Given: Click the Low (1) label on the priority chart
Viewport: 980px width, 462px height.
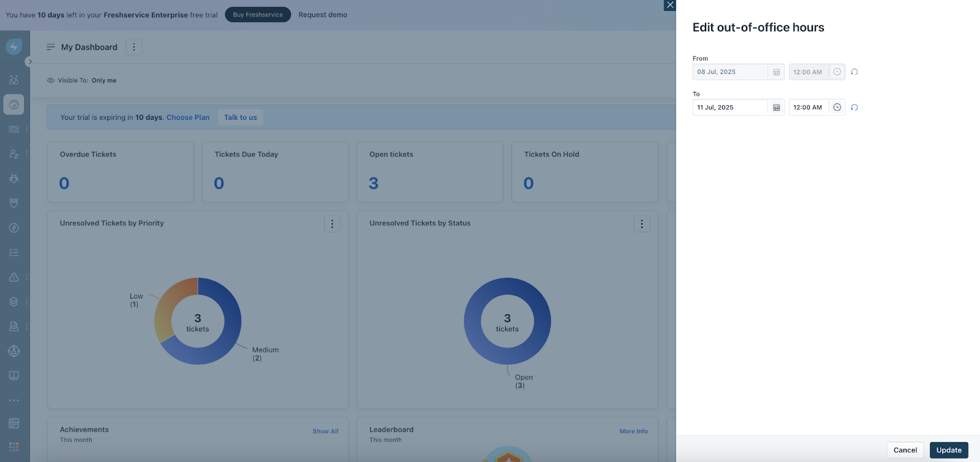Looking at the screenshot, I should tap(136, 300).
